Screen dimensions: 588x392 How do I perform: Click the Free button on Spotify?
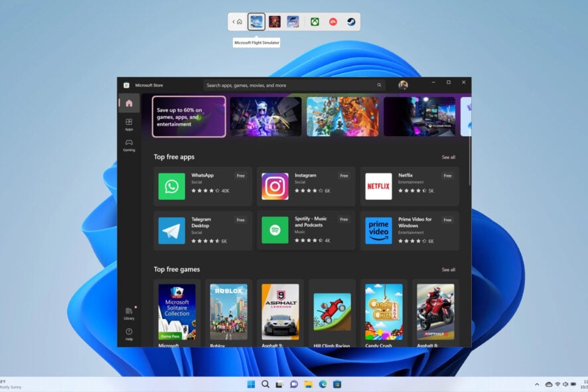click(344, 219)
